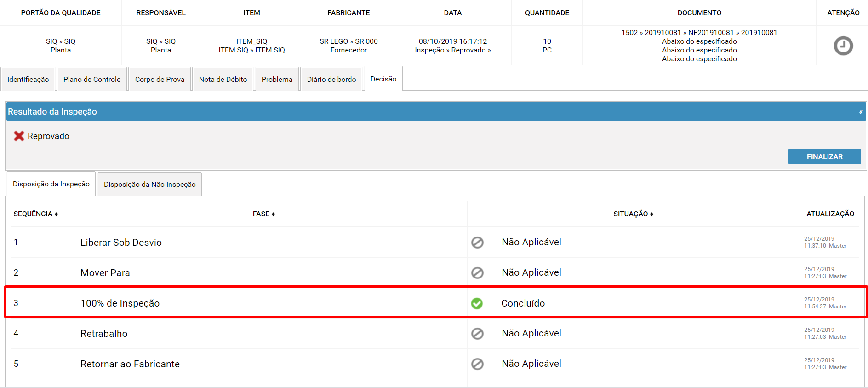Click the status icon for Liberar Sob Desvio
The image size is (868, 388).
[x=477, y=243]
